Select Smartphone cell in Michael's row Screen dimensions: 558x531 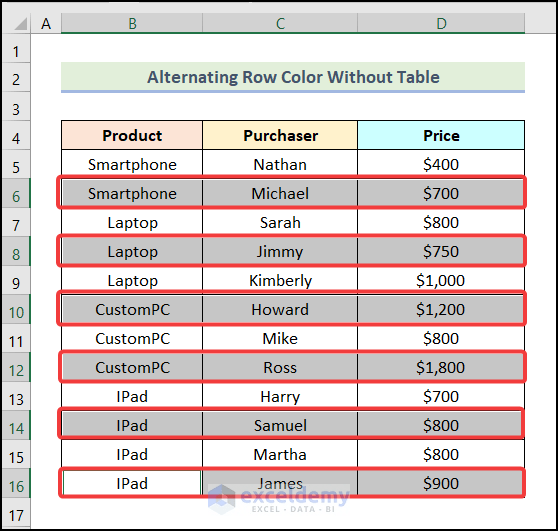pos(132,193)
